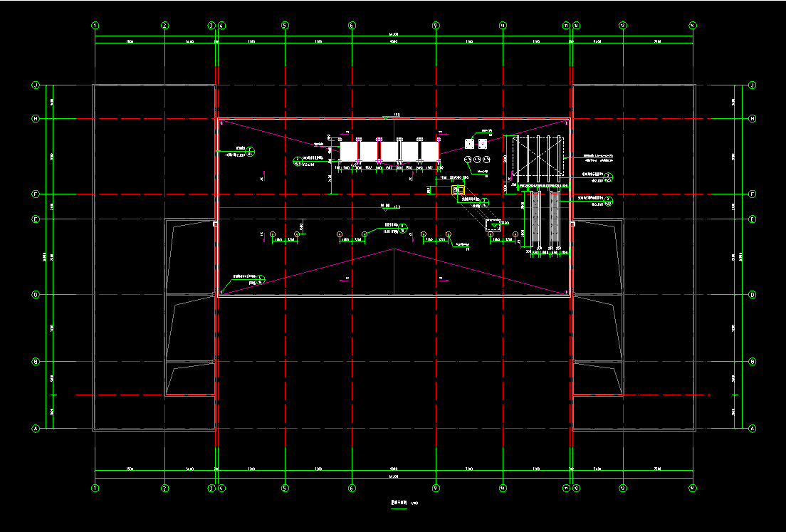786x532 pixels.
Task: Select the leftmost orange roof drain circle
Action: tap(273, 234)
